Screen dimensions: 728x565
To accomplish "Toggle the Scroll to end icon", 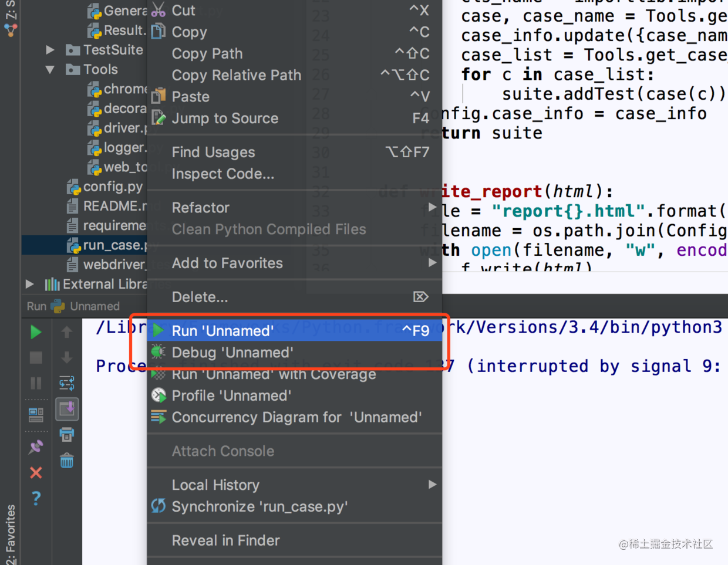I will pyautogui.click(x=67, y=409).
